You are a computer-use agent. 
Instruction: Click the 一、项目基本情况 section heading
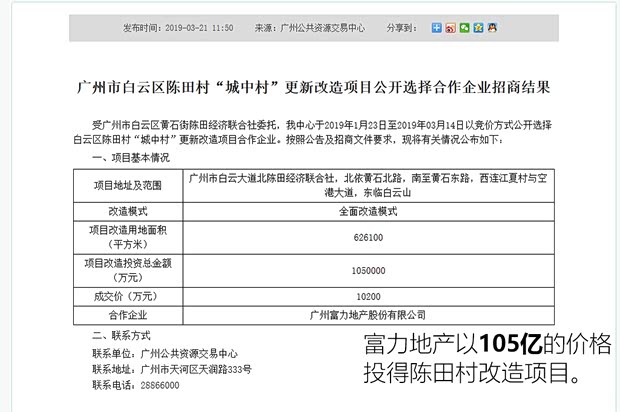[131, 158]
